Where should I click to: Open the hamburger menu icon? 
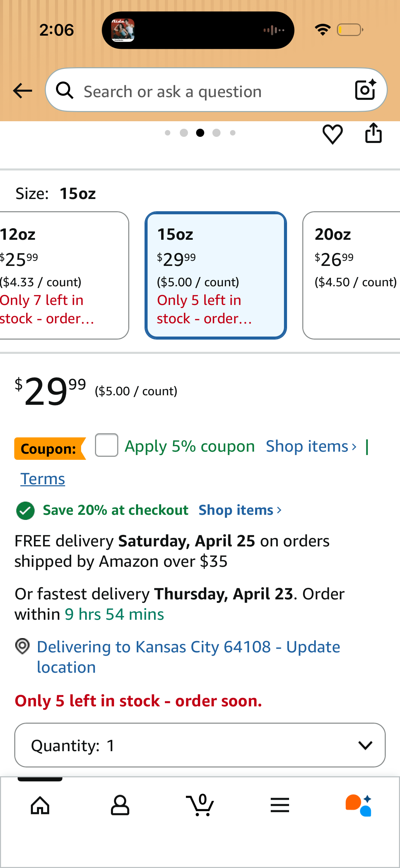(280, 805)
